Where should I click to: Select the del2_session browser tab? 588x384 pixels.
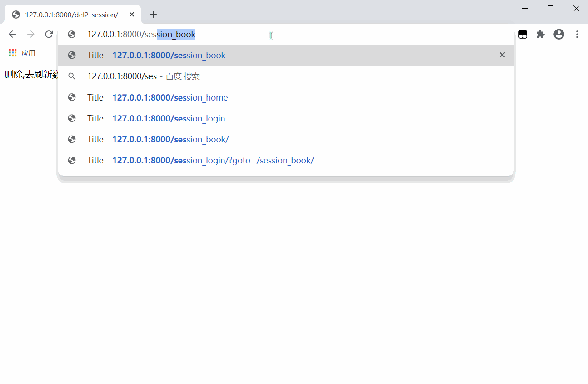(71, 15)
